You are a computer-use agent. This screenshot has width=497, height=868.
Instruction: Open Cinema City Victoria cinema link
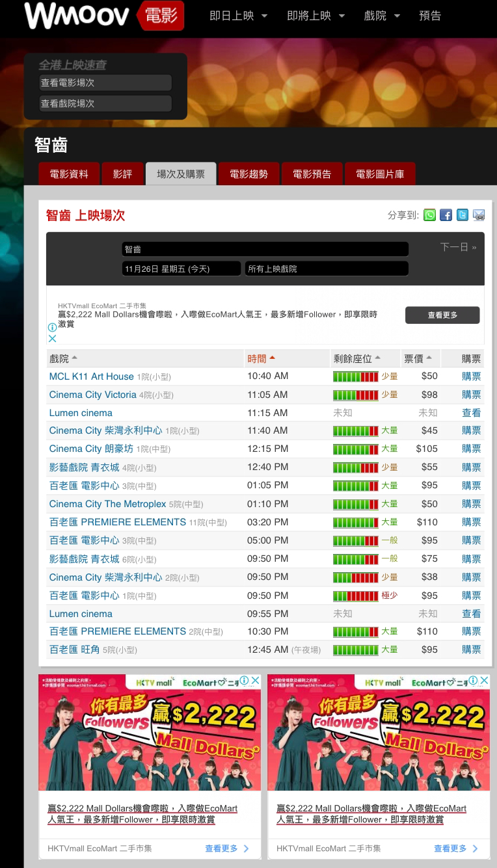point(92,395)
